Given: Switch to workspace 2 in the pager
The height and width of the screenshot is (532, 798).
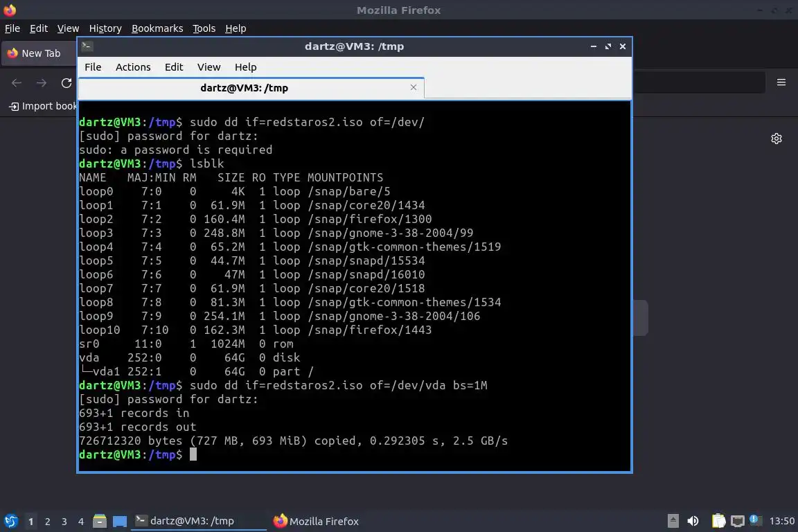Looking at the screenshot, I should pyautogui.click(x=48, y=522).
